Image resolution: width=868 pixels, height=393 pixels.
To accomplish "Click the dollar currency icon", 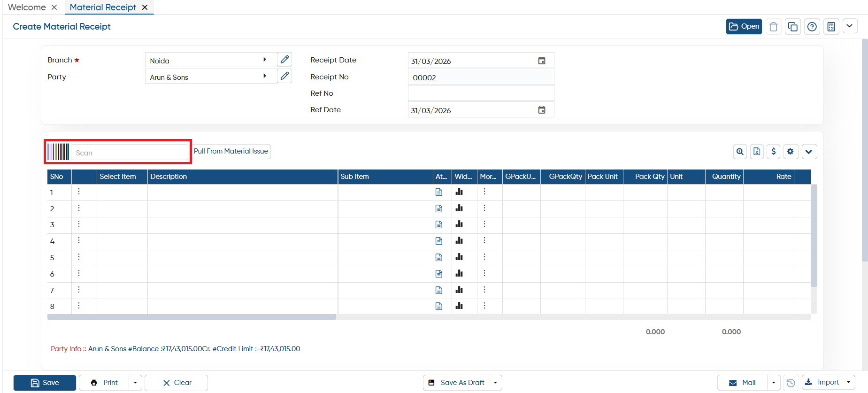I will coord(774,152).
